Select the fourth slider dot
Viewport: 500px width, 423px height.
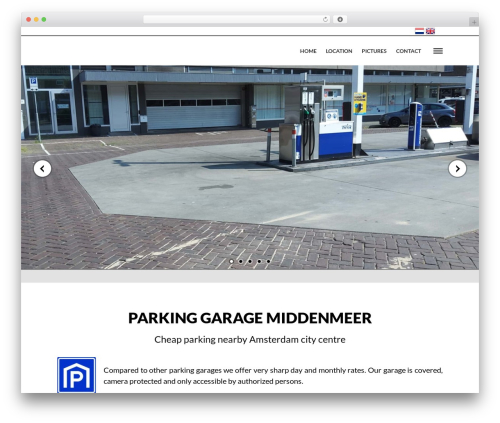[259, 261]
